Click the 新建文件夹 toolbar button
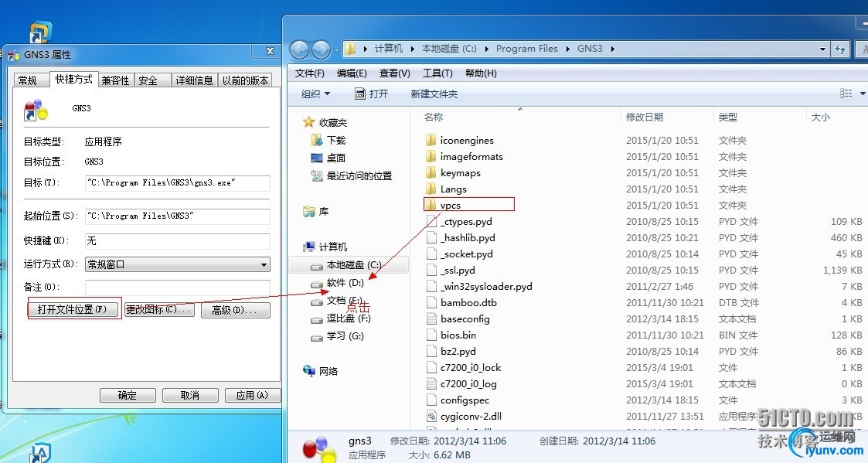The height and width of the screenshot is (463, 868). tap(434, 94)
